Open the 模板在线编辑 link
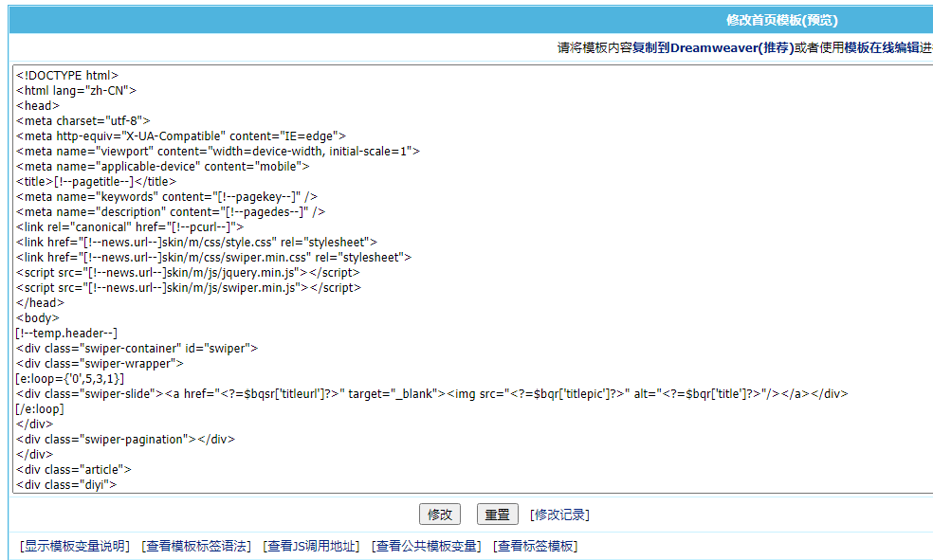 click(x=882, y=47)
